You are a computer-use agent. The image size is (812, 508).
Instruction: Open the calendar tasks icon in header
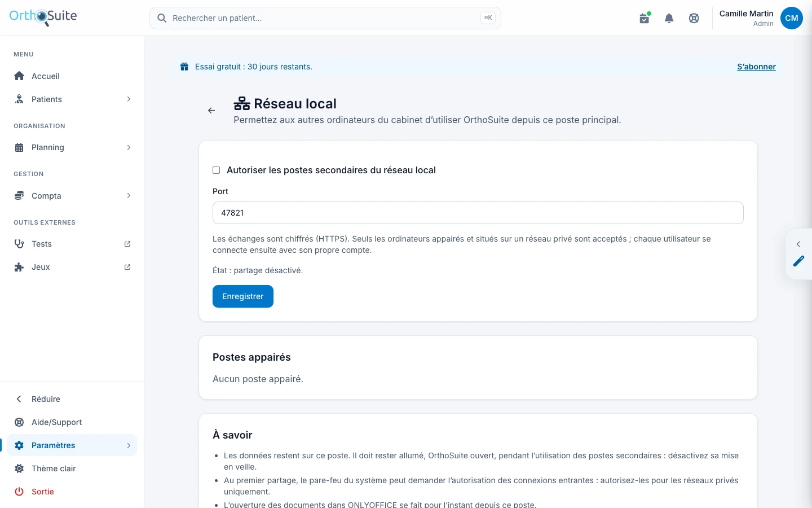pyautogui.click(x=645, y=18)
